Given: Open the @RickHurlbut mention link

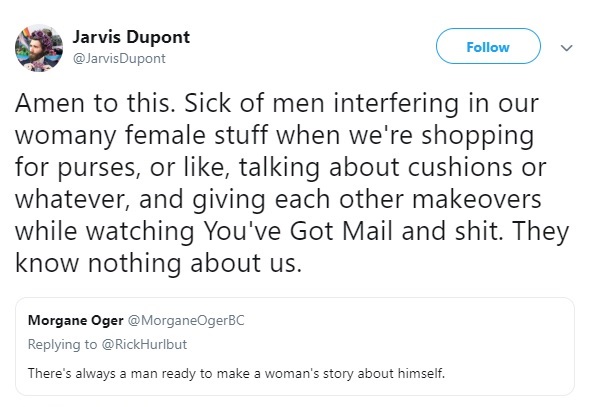Looking at the screenshot, I should [x=144, y=344].
